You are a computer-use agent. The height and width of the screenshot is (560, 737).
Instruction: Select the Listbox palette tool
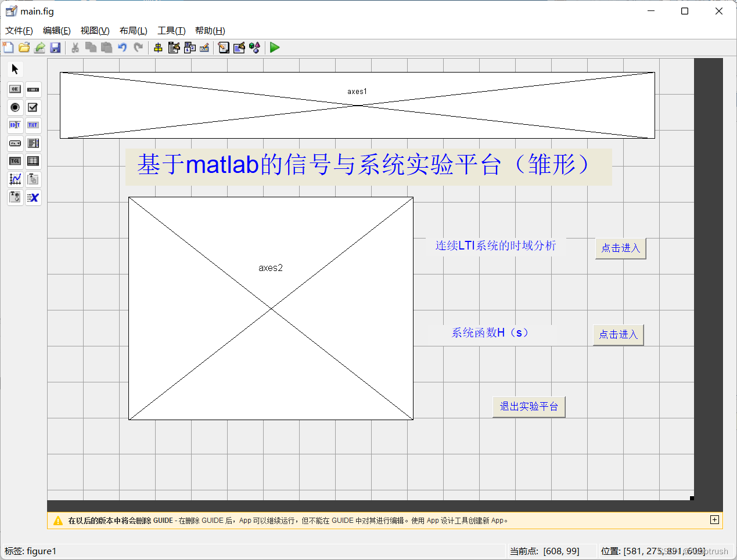coord(33,143)
